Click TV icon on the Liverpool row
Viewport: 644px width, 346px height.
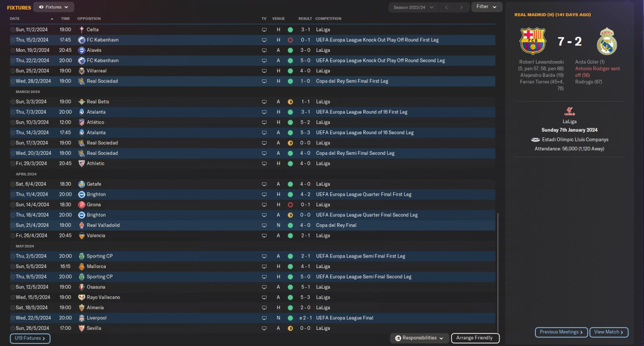click(x=264, y=318)
